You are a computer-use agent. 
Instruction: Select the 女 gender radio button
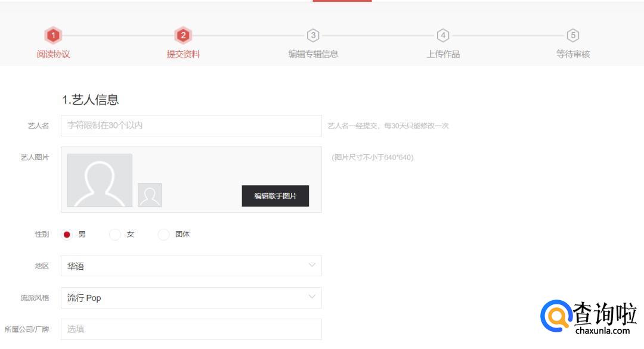pos(115,234)
